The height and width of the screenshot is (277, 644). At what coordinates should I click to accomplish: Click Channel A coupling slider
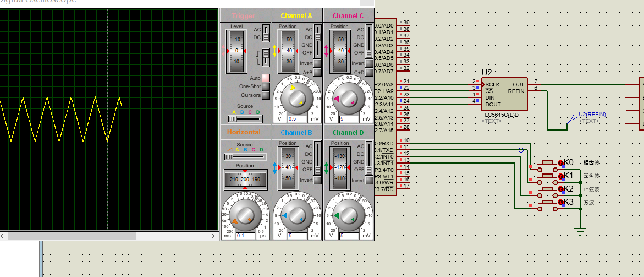pos(317,41)
